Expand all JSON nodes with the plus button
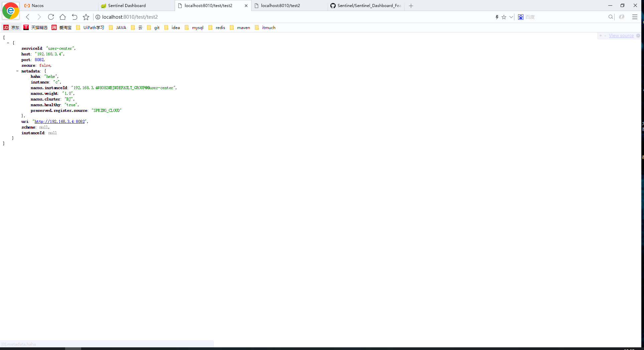This screenshot has height=350, width=644. coord(601,36)
